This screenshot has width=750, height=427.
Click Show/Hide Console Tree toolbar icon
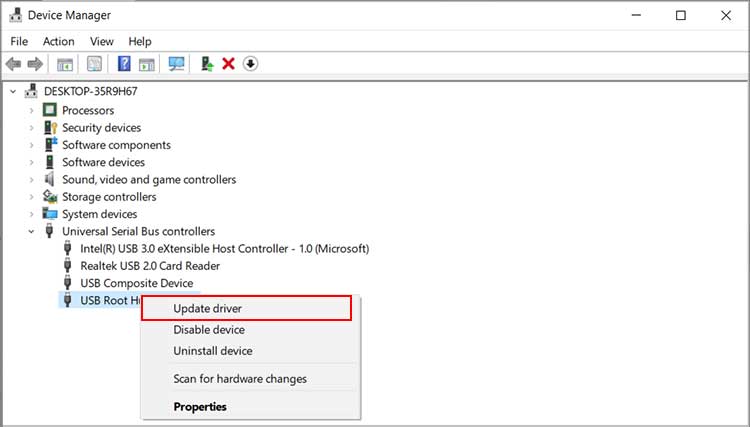65,64
